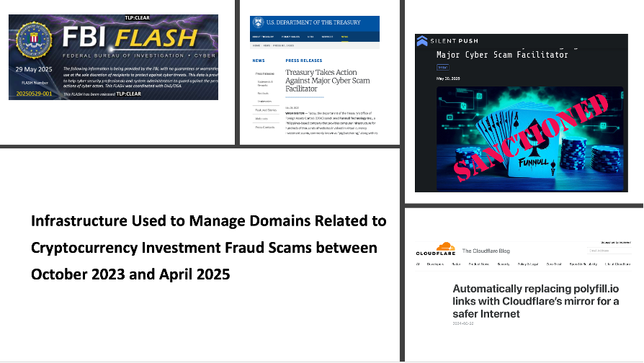The width and height of the screenshot is (644, 363).
Task: Click 'Federal Bureau of Investigation • Cyber' subtitle
Action: (139, 55)
